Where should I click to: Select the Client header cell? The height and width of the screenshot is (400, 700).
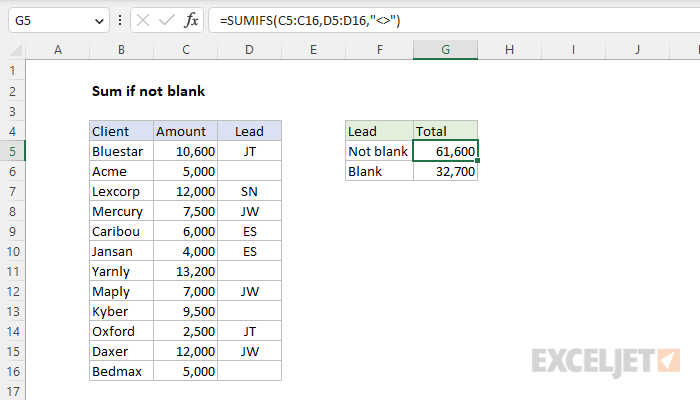click(x=121, y=131)
